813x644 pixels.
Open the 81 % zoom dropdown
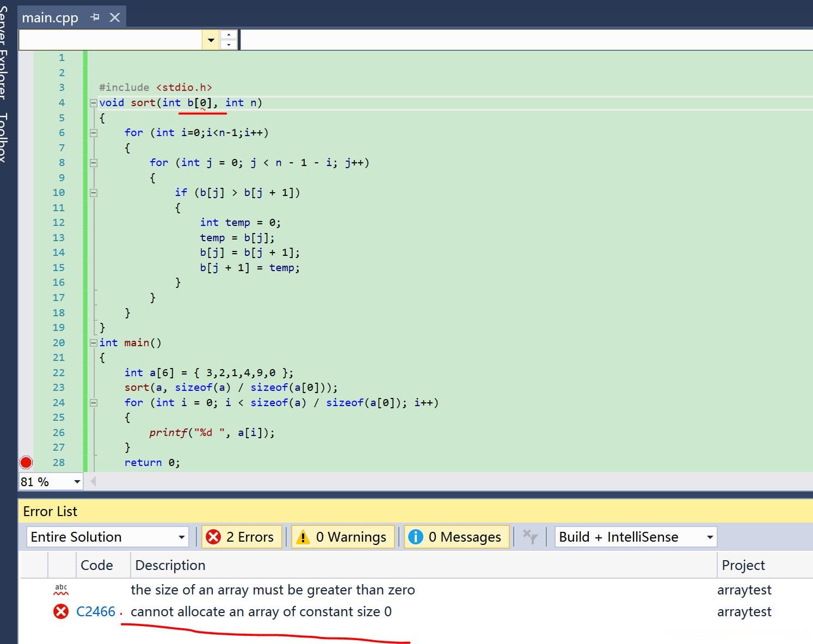click(x=77, y=482)
